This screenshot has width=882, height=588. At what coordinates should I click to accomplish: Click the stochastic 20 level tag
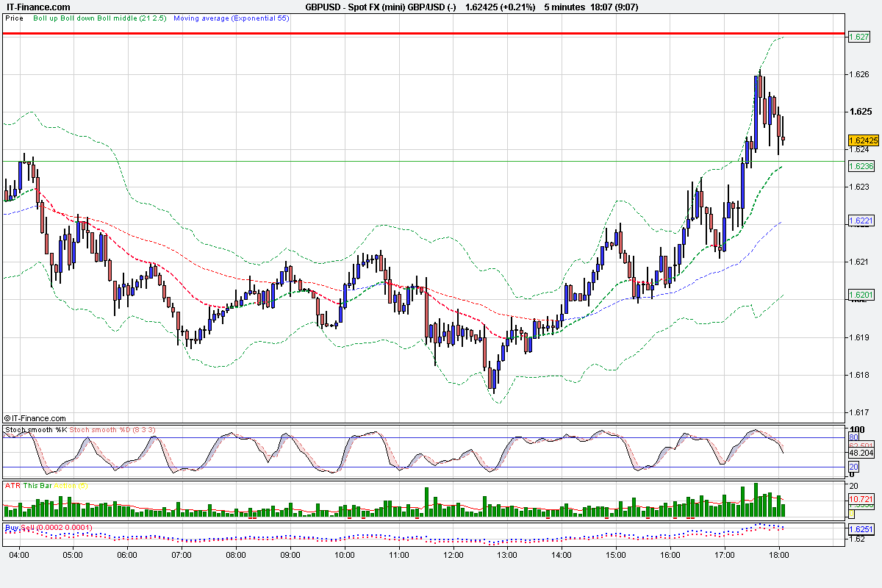pos(854,467)
